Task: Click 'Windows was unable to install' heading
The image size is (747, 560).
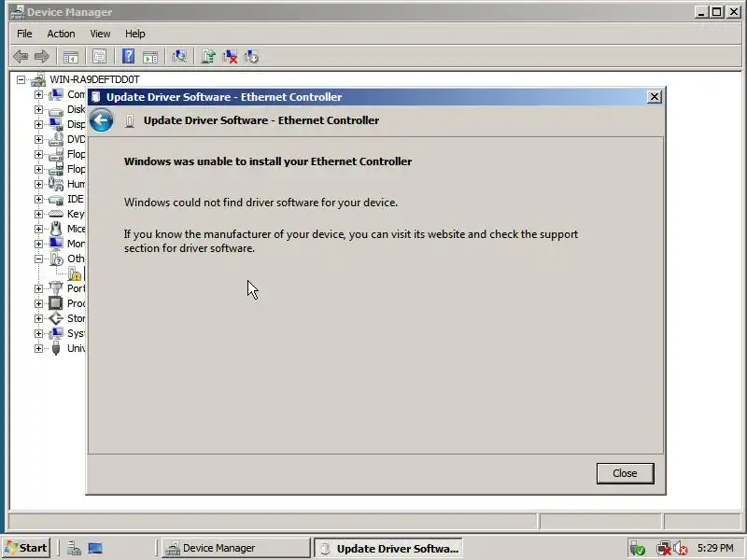Action: [268, 161]
